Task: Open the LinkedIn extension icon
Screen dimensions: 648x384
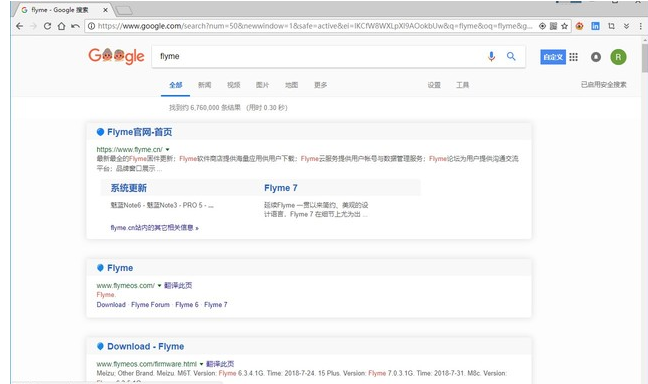Action: click(596, 26)
